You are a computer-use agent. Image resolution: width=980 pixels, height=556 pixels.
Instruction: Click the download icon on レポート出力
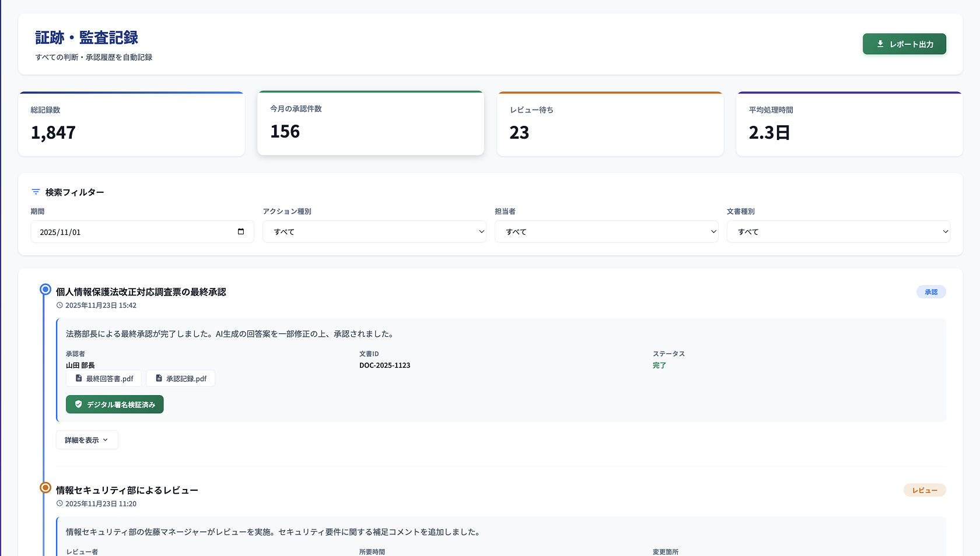click(880, 44)
